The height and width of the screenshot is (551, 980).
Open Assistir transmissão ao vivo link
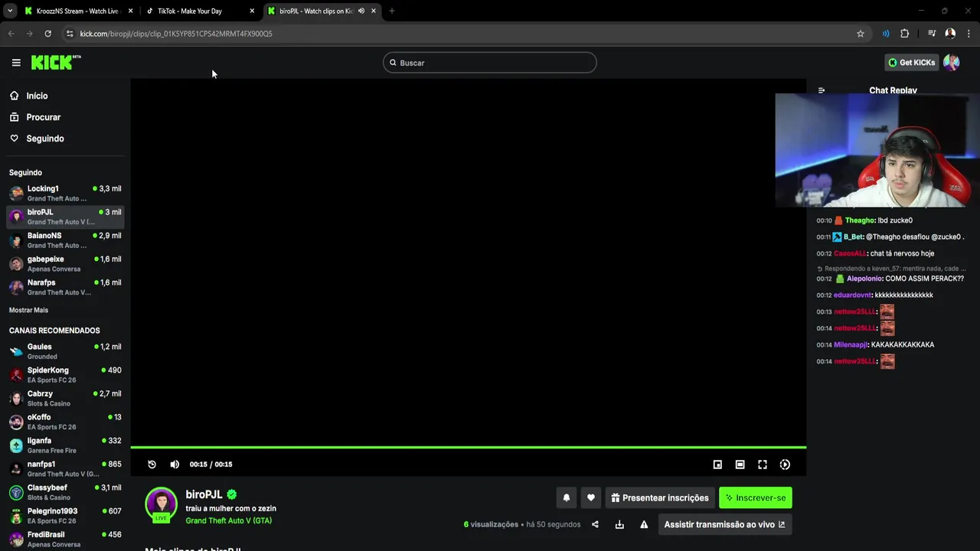pos(724,524)
